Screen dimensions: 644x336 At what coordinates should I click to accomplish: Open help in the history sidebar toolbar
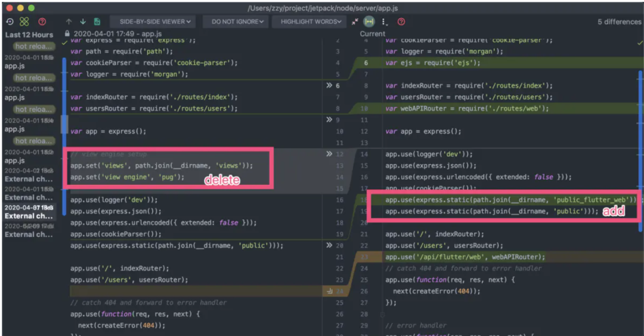[42, 21]
